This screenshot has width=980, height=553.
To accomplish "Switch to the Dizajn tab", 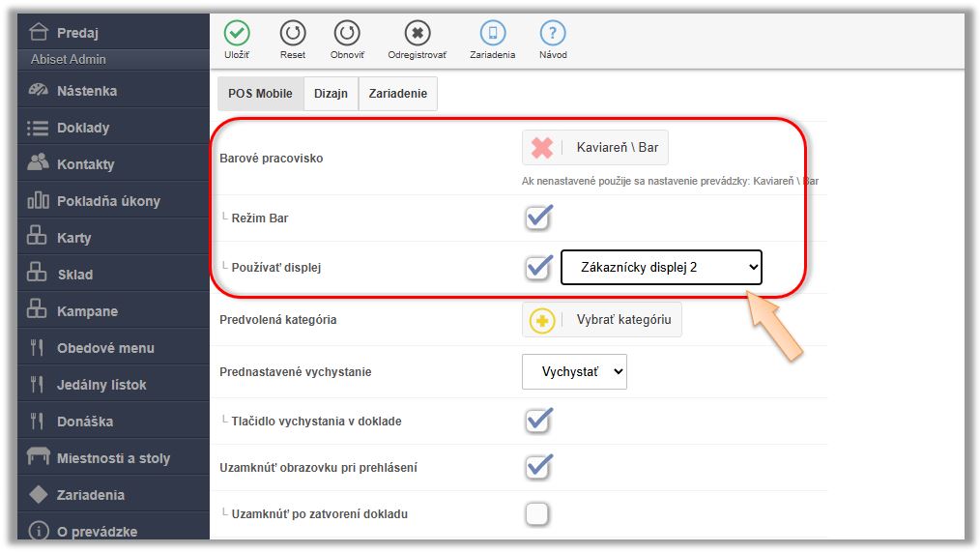I will (x=331, y=94).
